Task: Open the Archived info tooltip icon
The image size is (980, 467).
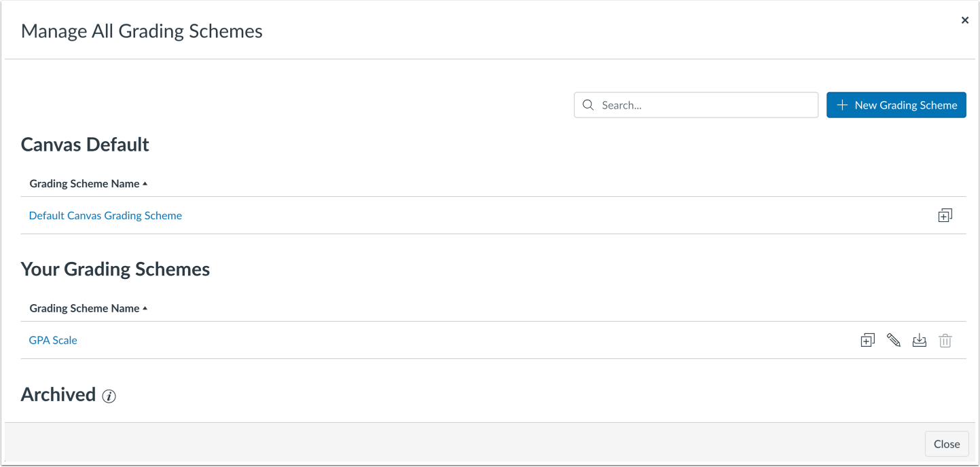Action: coord(109,396)
